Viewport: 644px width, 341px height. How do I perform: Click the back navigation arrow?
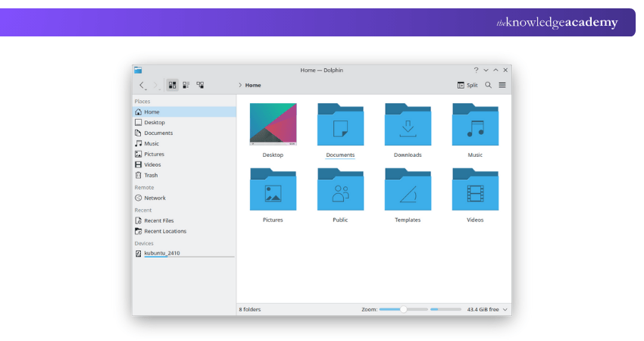142,86
